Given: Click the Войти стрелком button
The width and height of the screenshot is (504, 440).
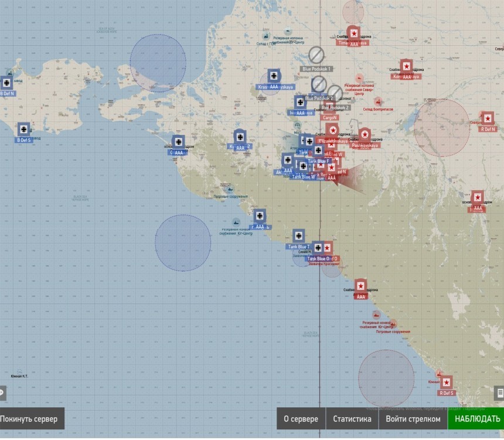Looking at the screenshot, I should 413,418.
